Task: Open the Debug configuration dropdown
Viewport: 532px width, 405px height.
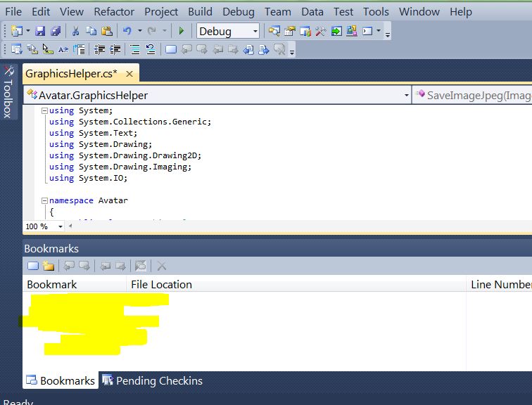Action: (228, 31)
